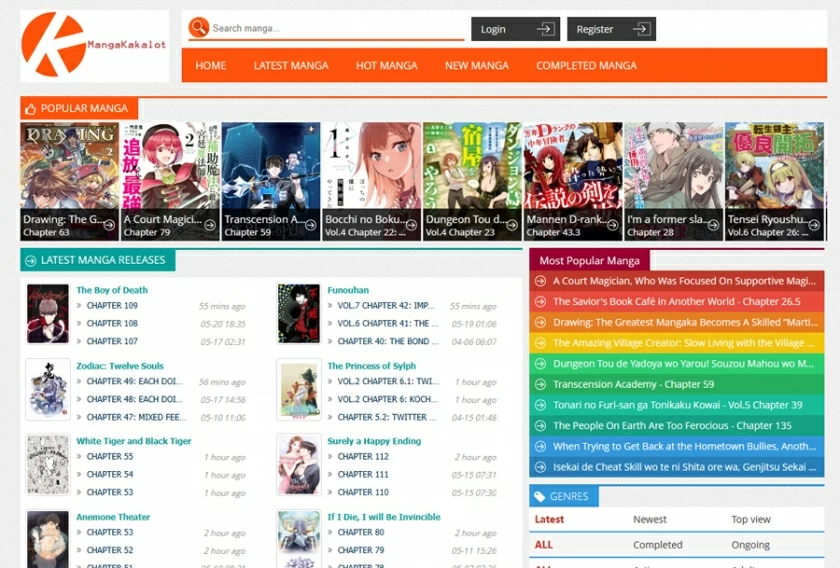
Task: Click the arrow icon beside A Court Magician in the popular list
Action: 541,281
